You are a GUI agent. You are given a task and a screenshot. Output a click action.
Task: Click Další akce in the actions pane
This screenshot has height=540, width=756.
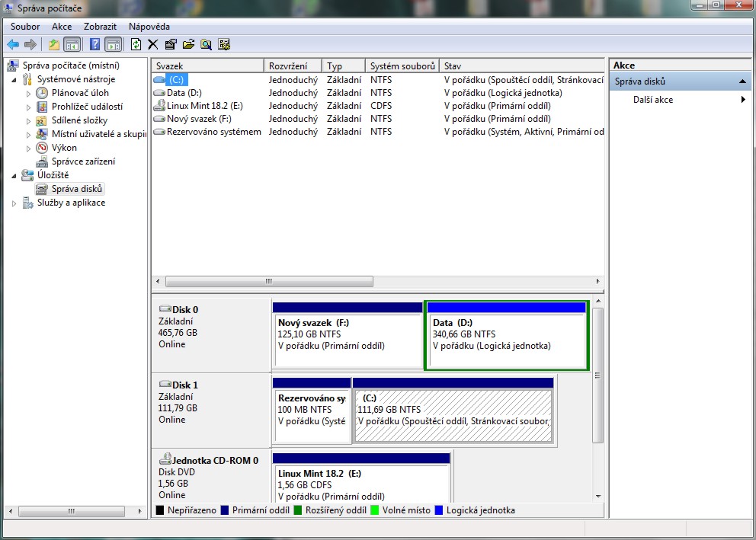pyautogui.click(x=653, y=100)
